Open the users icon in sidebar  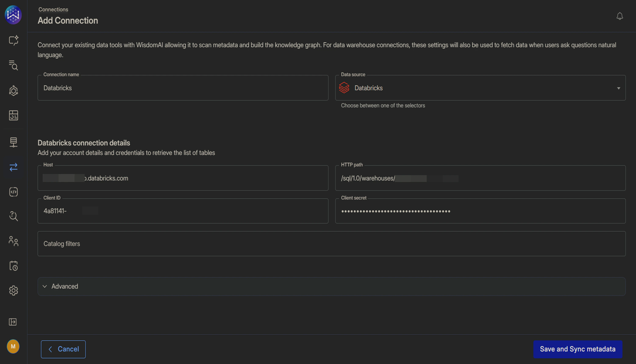(14, 241)
